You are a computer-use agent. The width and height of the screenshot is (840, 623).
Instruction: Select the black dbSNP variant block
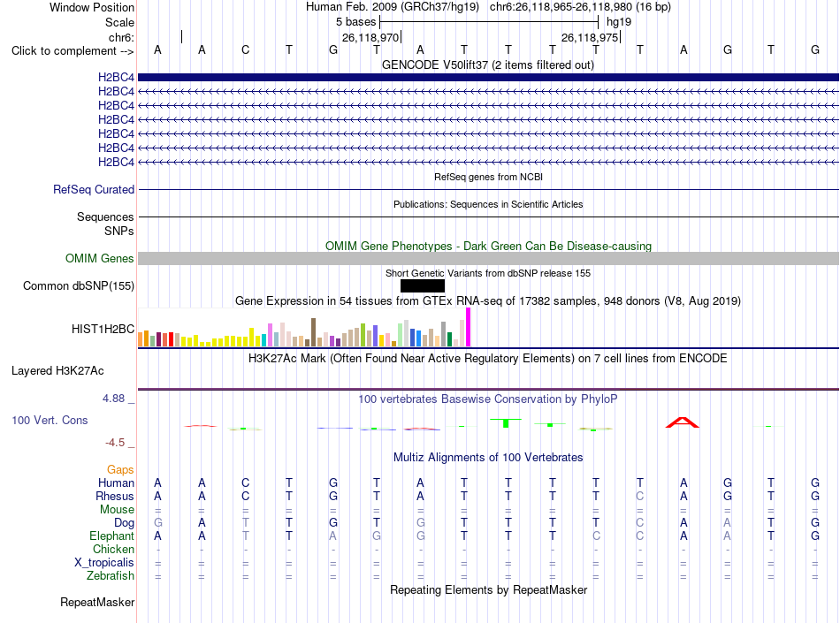pos(423,285)
